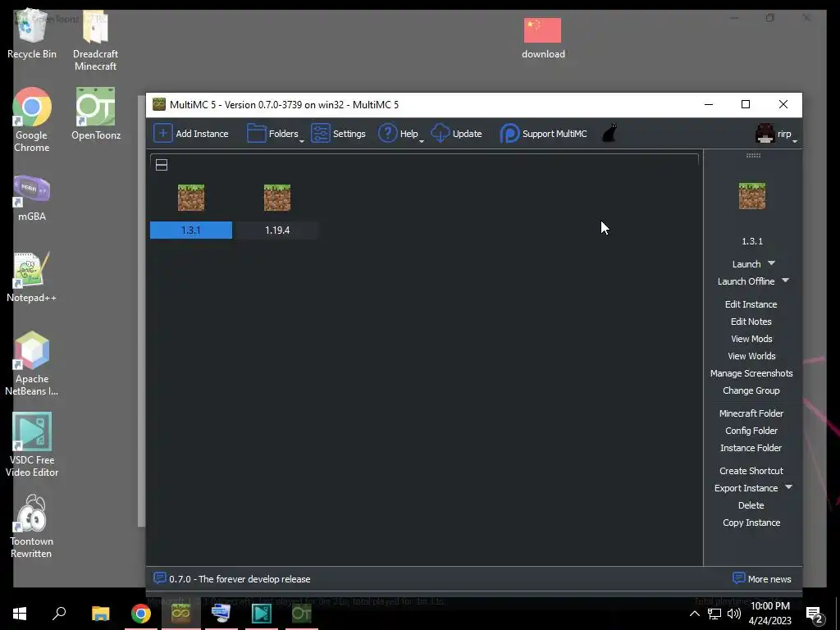Click Support MultiMC Patreon button

point(543,134)
